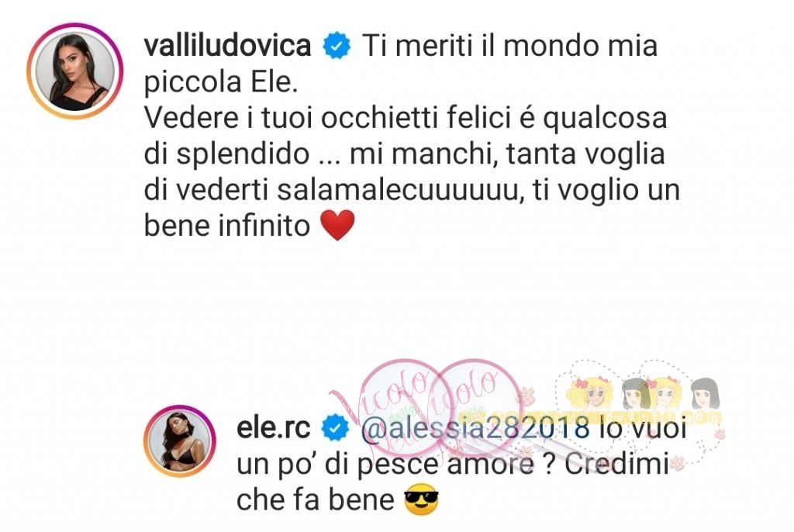This screenshot has width=794, height=532.
Task: Click the 'bene infinito' text
Action: 227,225
